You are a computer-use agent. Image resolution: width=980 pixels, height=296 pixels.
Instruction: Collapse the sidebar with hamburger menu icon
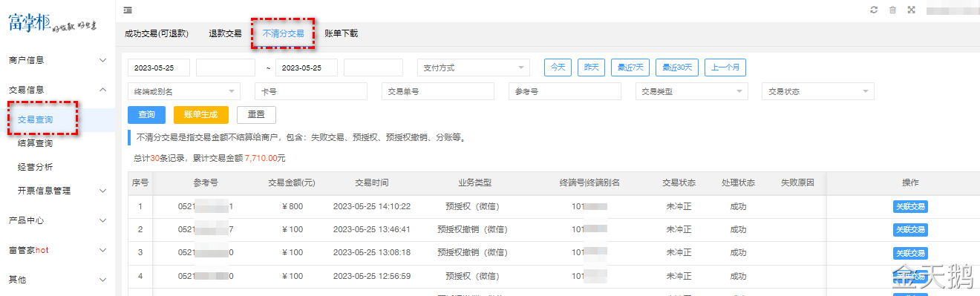pos(128,10)
